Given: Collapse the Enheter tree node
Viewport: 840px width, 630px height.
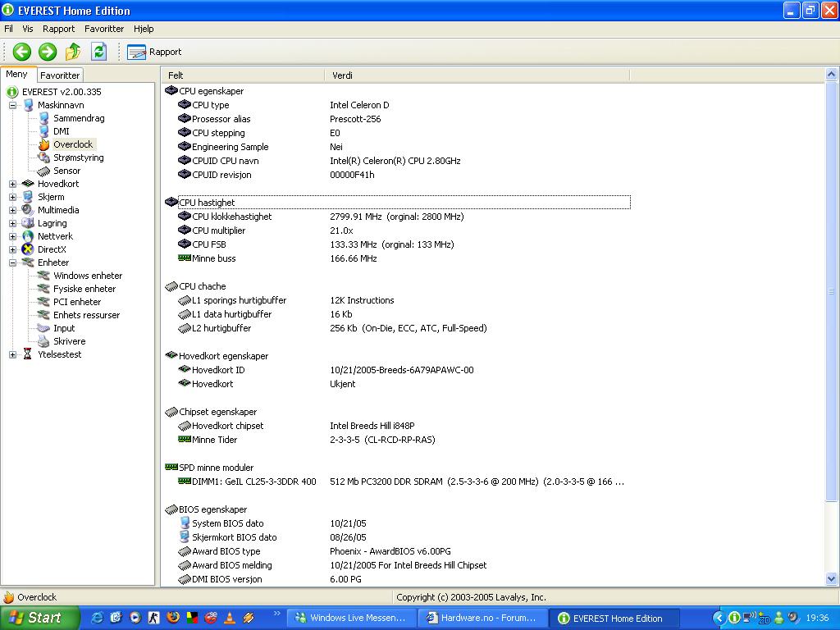Looking at the screenshot, I should point(12,262).
